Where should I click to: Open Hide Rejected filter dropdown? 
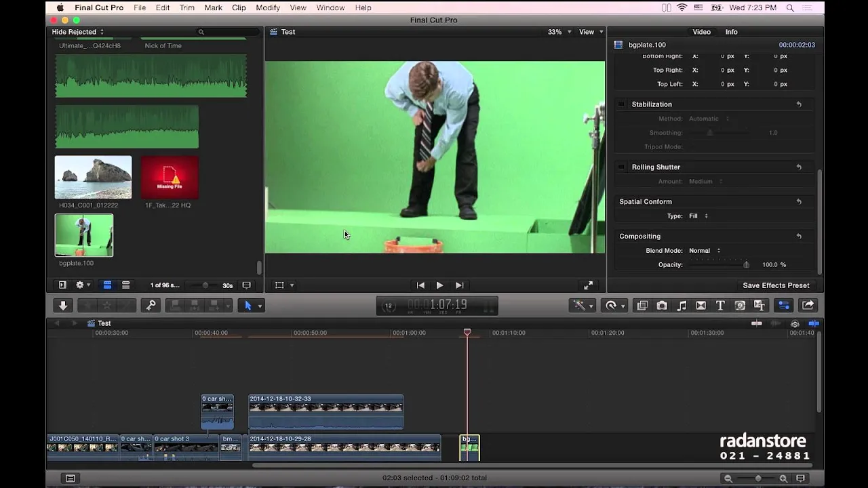point(78,32)
